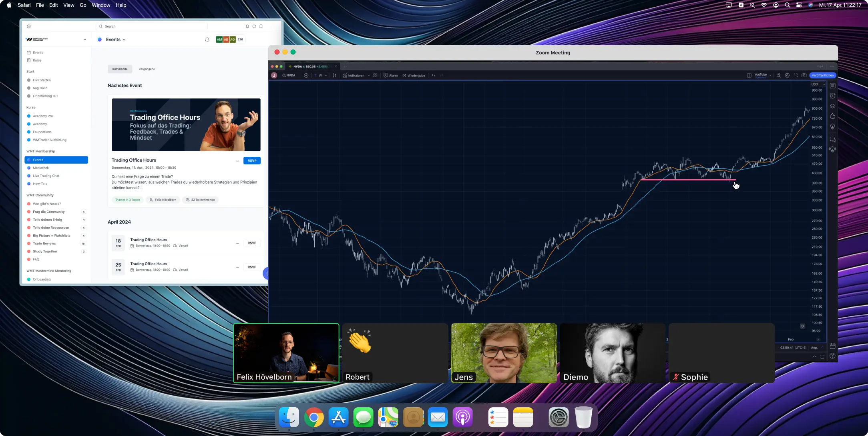Select the Kommende events tab
The width and height of the screenshot is (868, 436).
120,69
